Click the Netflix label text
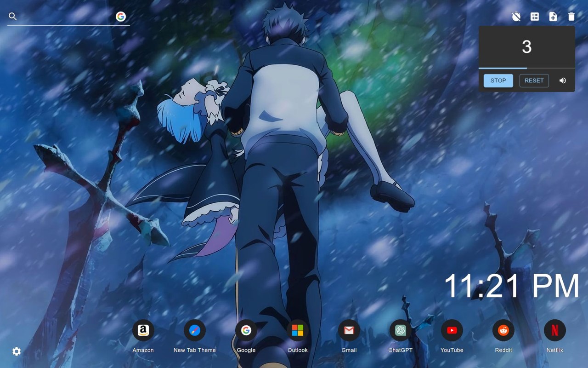The image size is (588, 368). (555, 350)
